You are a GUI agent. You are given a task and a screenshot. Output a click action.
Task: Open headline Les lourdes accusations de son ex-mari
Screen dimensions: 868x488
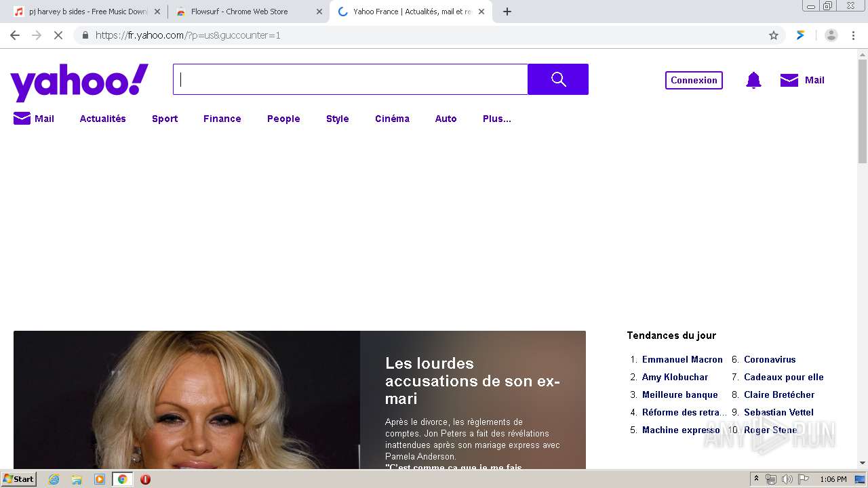pyautogui.click(x=473, y=381)
